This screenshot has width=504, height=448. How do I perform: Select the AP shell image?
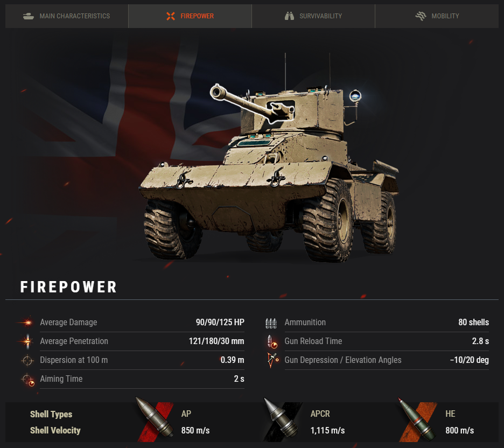coord(155,417)
